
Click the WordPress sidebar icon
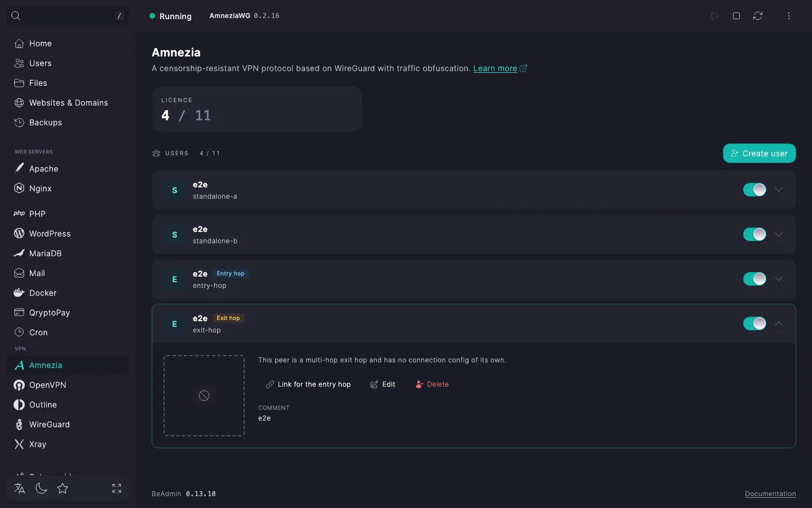point(19,234)
